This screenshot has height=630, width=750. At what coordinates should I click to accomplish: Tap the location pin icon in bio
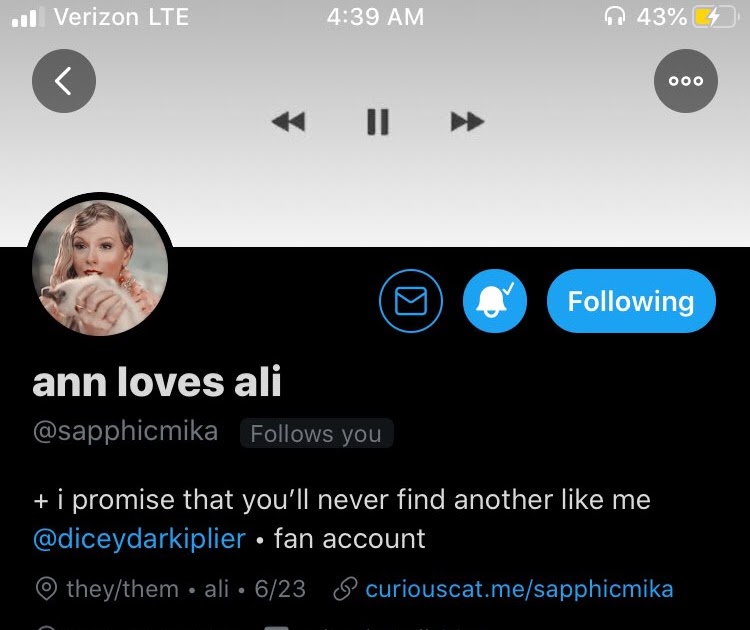tap(46, 589)
